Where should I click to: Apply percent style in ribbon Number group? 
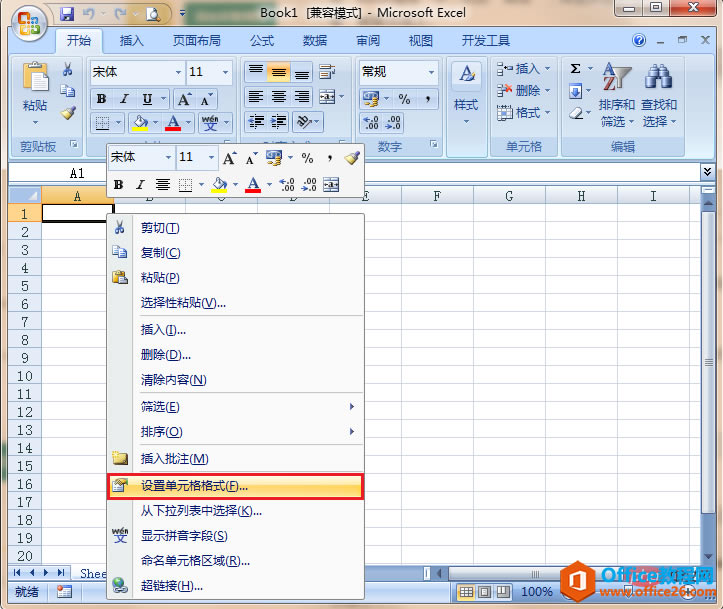click(404, 99)
